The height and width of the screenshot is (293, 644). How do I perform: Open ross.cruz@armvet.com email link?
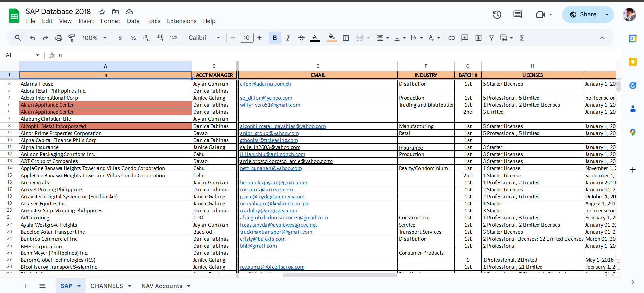click(266, 190)
